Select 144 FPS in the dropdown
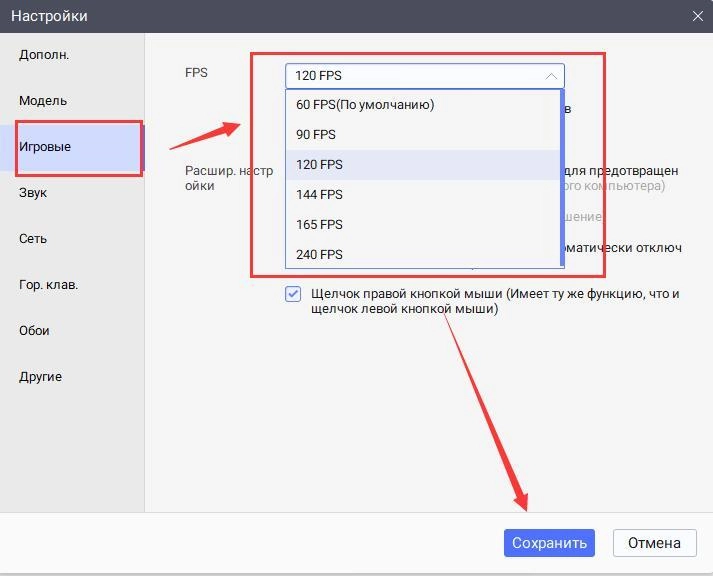Viewport: 713px width, 576px height. tap(319, 195)
